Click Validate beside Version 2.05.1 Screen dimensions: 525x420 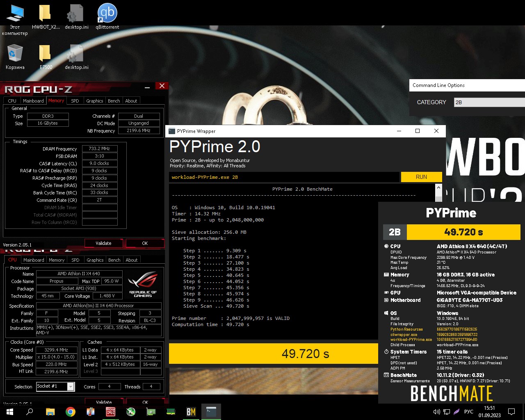point(103,243)
